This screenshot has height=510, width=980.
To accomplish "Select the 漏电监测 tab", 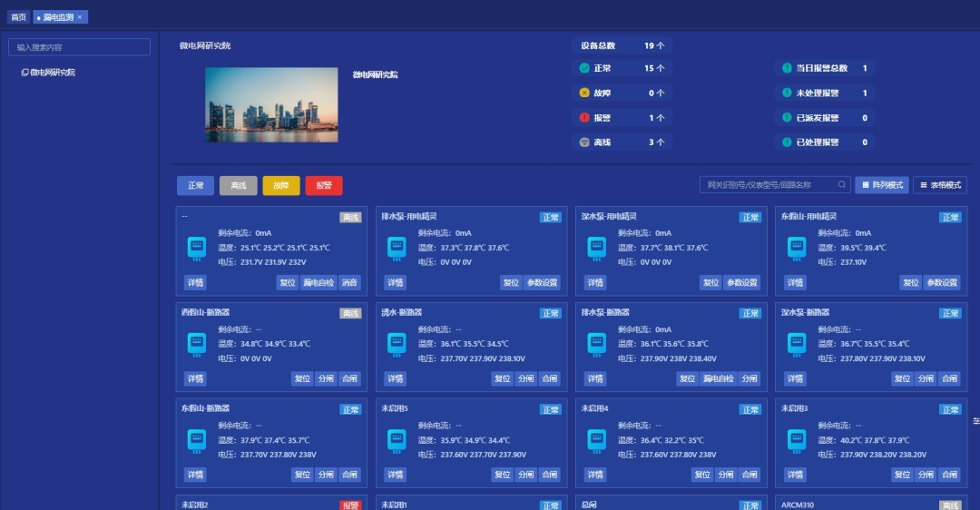I will point(60,17).
